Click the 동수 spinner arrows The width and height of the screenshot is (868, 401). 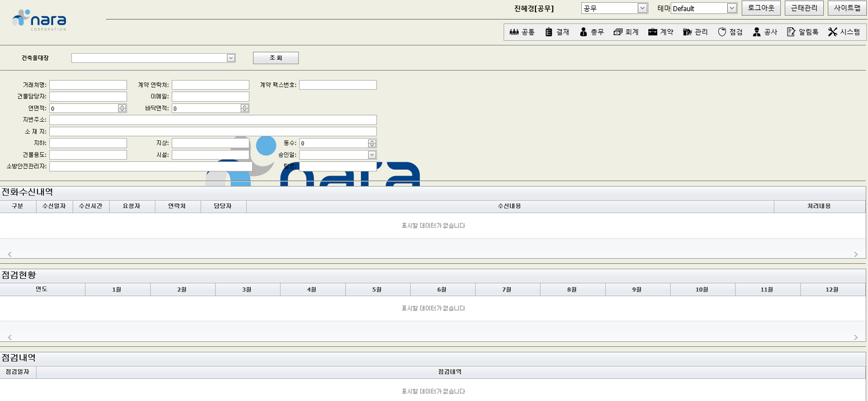pyautogui.click(x=372, y=144)
